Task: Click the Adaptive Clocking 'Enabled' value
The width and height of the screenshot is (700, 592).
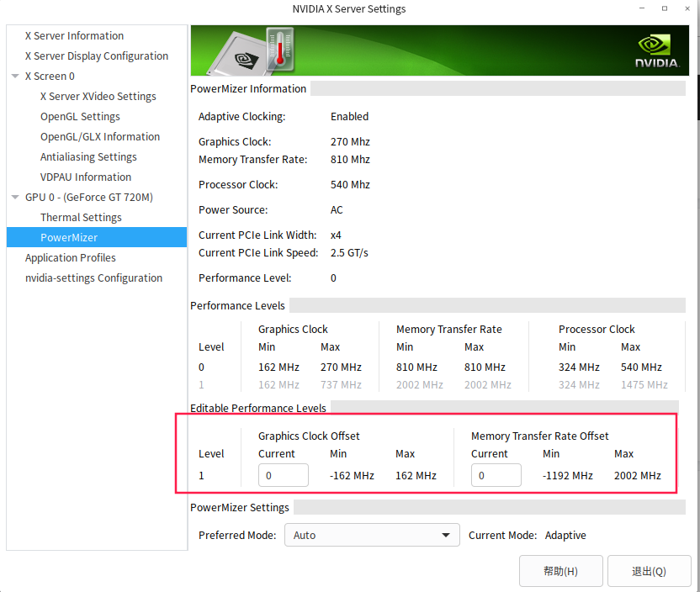Action: pos(349,116)
